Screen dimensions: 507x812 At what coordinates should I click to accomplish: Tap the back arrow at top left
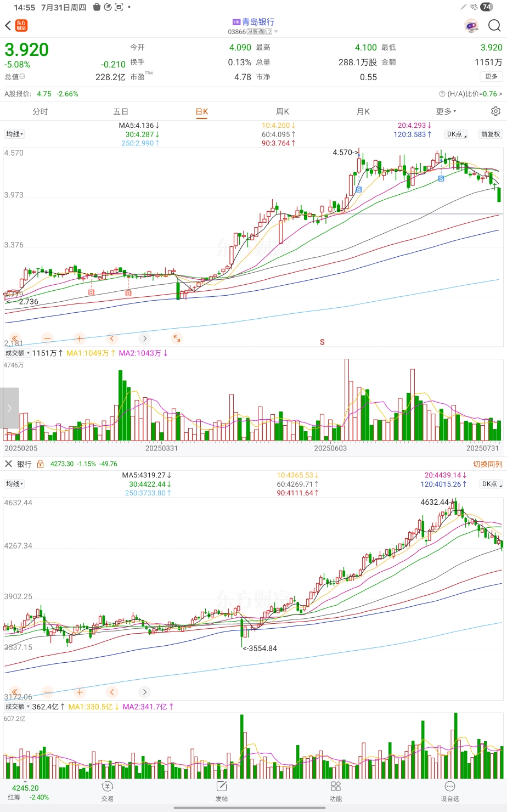(8, 26)
